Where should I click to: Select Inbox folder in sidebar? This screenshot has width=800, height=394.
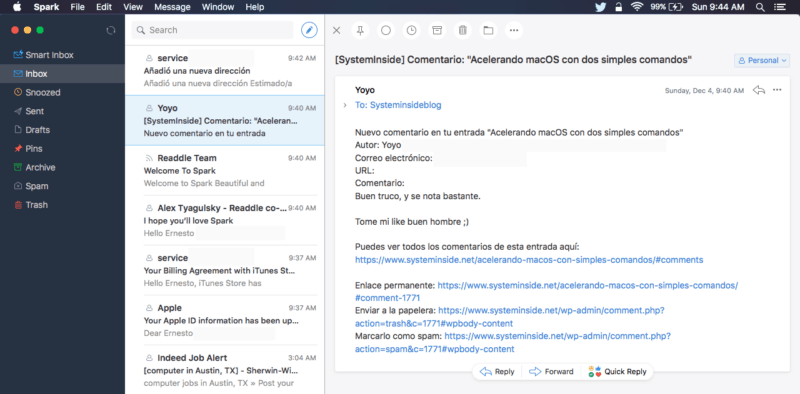click(x=62, y=73)
